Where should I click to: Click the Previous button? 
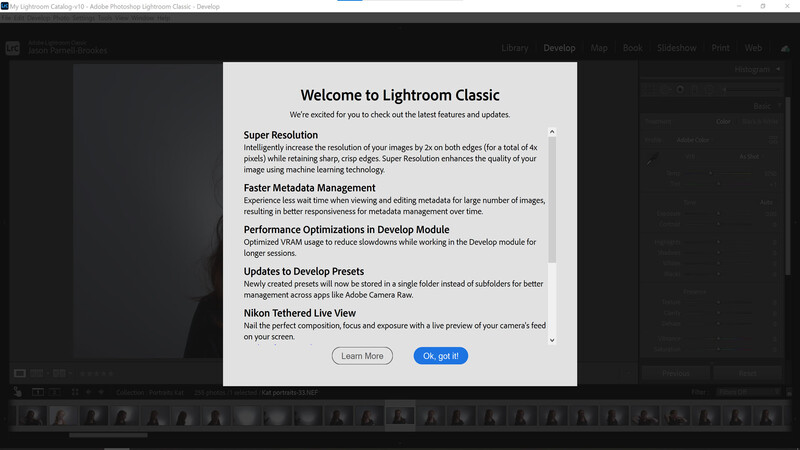[x=676, y=373]
